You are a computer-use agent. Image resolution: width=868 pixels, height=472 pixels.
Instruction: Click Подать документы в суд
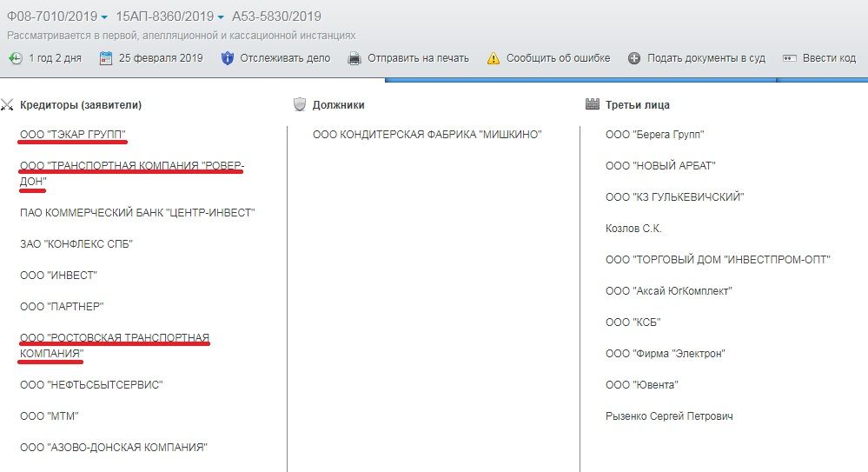(706, 58)
